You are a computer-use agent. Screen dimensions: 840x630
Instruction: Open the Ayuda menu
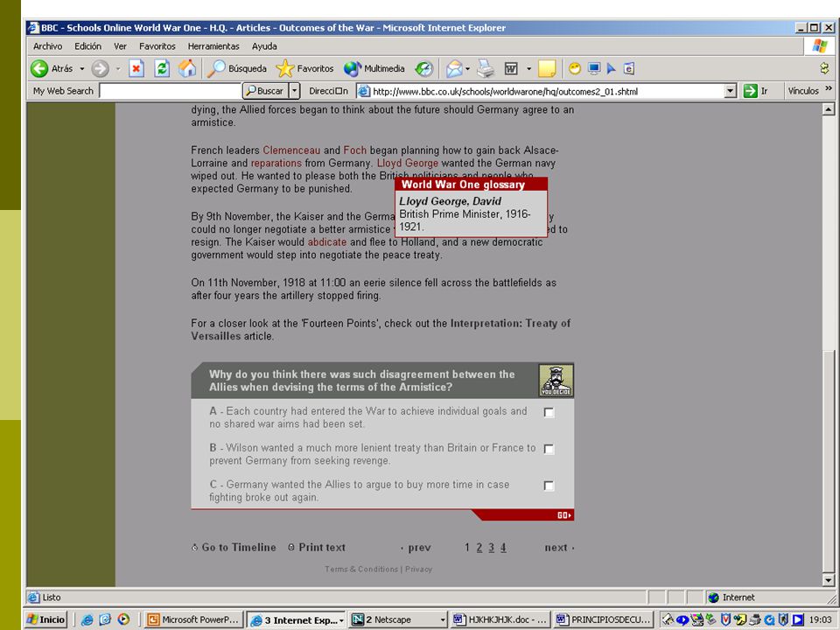pos(264,46)
